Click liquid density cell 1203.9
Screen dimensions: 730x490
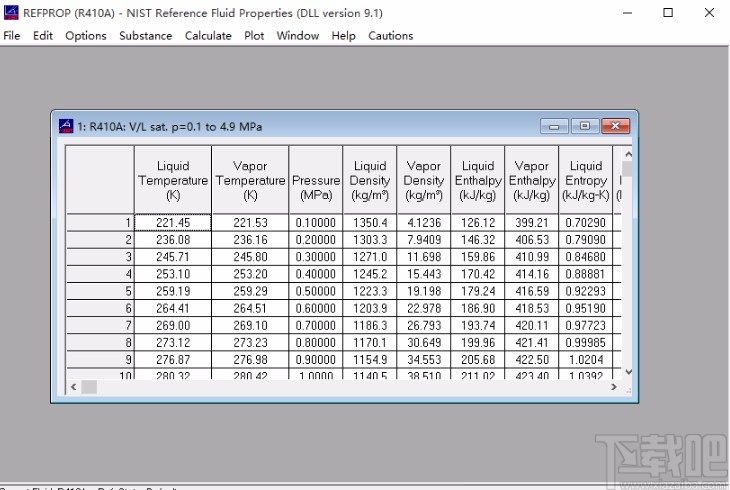click(370, 308)
